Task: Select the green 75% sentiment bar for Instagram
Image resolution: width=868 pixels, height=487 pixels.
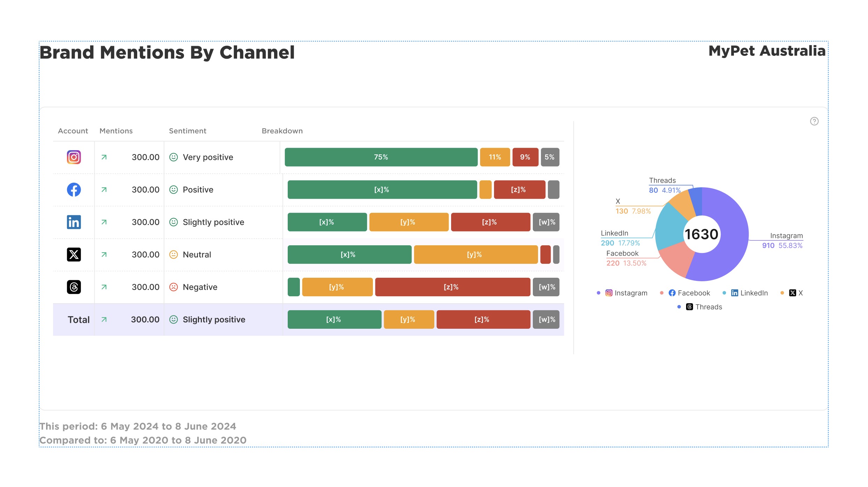Action: pos(381,157)
